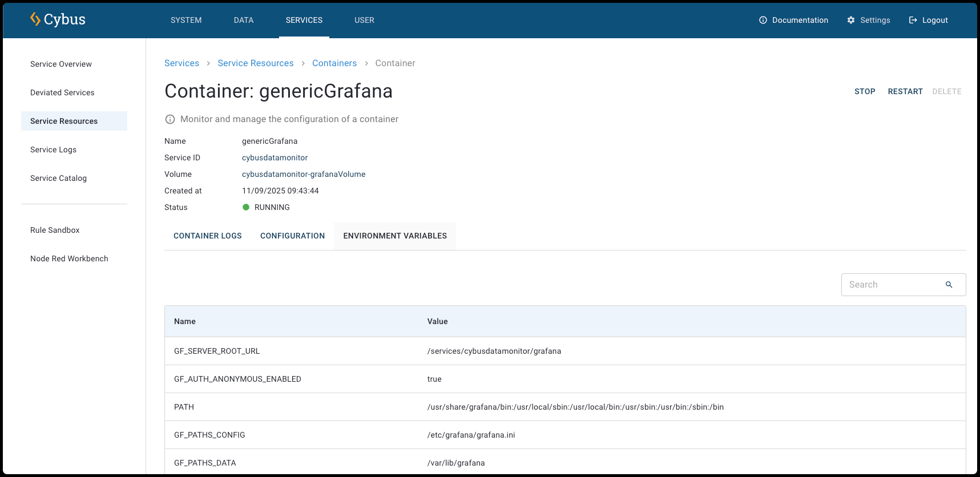
Task: Open the SYSTEM top menu
Action: (x=186, y=20)
